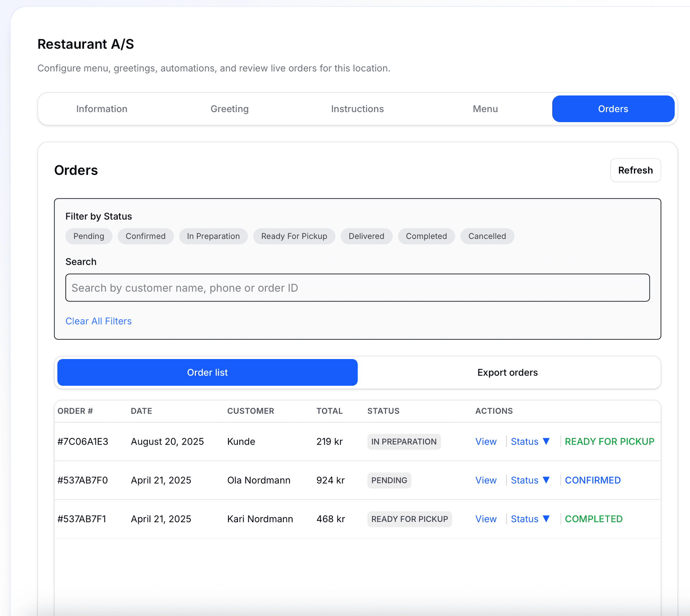Mark Kunde's order READY FOR PICKUP

[x=609, y=441]
